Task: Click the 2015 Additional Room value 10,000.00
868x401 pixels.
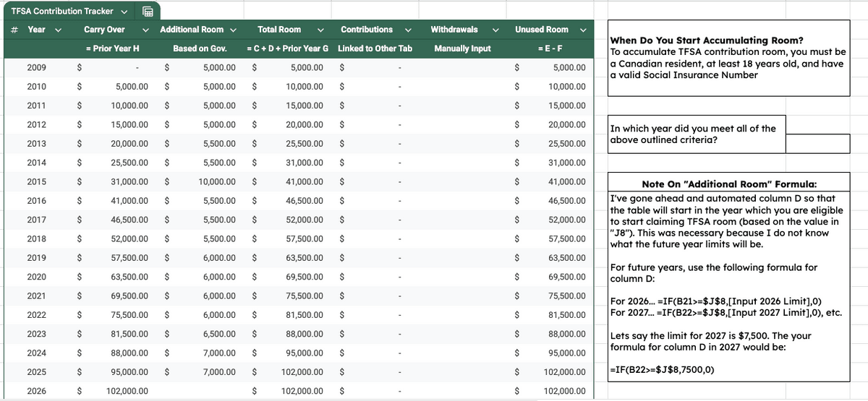Action: pyautogui.click(x=216, y=181)
